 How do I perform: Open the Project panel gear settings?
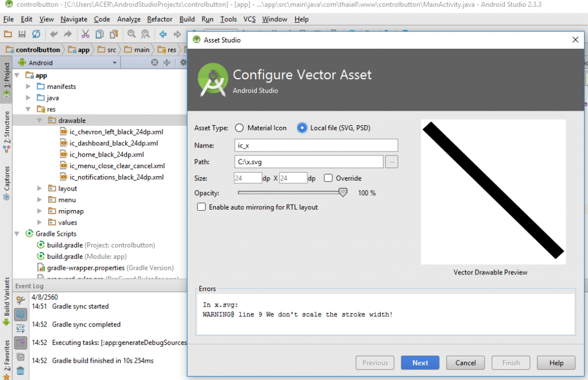[x=183, y=63]
